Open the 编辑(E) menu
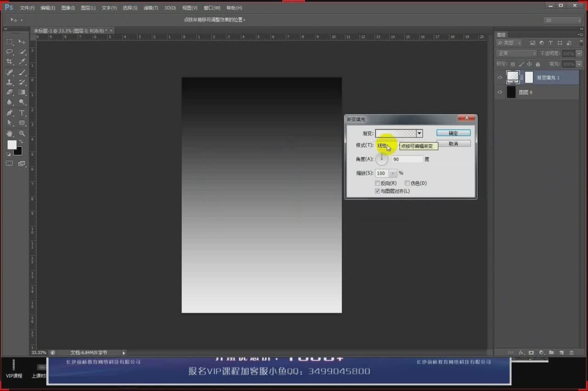Screen dimensions: 588x391 pyautogui.click(x=48, y=8)
